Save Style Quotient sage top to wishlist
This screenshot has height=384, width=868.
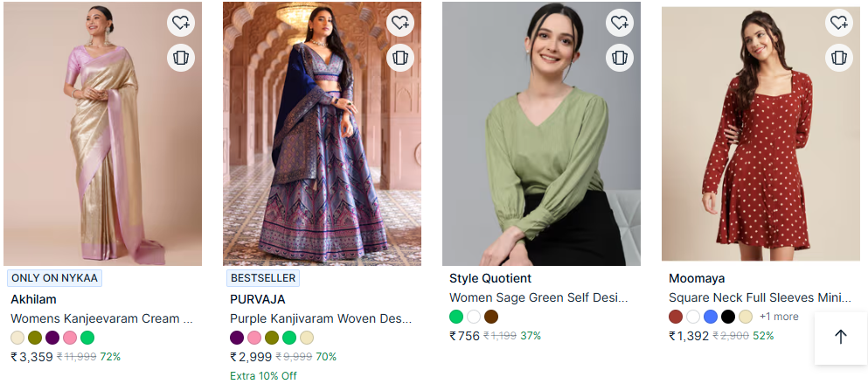(620, 23)
